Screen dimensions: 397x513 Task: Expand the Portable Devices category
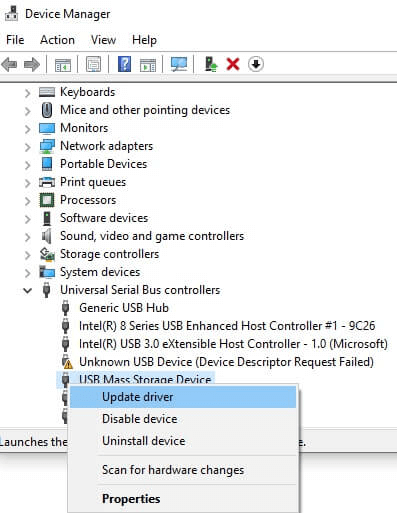click(x=28, y=165)
